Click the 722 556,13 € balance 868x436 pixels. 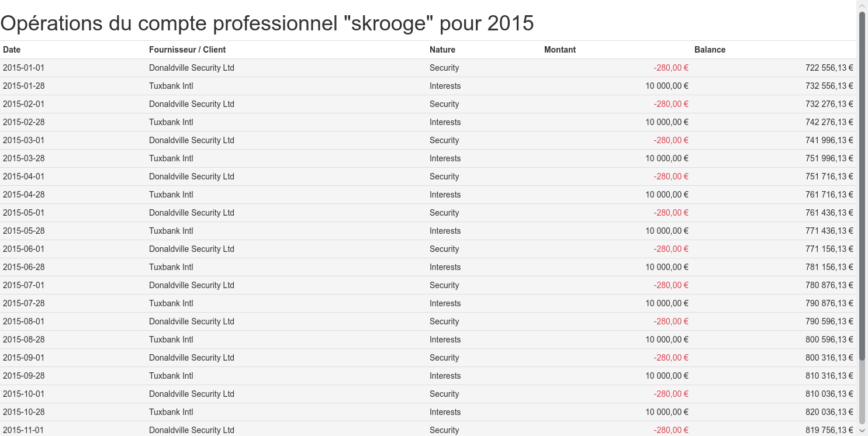(829, 68)
